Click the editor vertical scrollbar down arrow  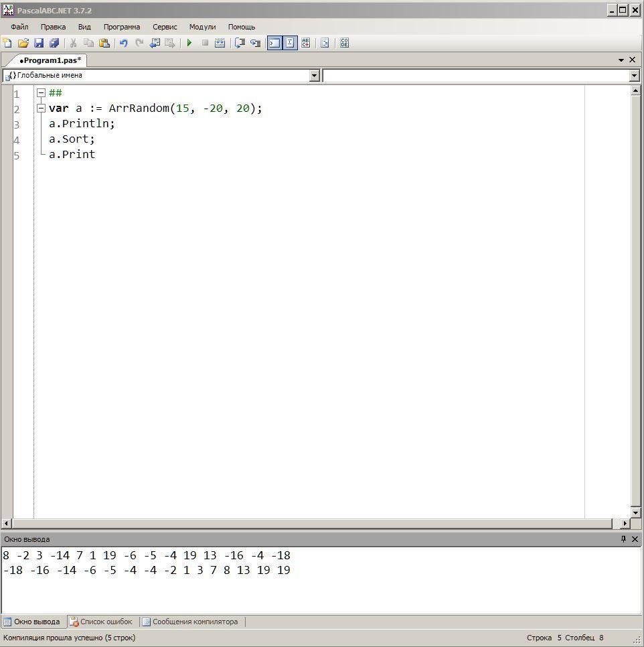pyautogui.click(x=635, y=513)
